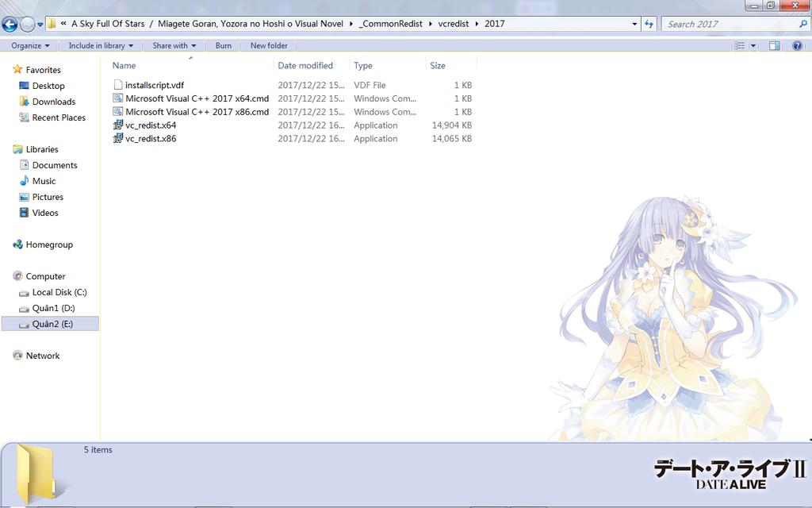Select the vc_redist.x64 application icon
The image size is (812, 508).
[x=118, y=125]
